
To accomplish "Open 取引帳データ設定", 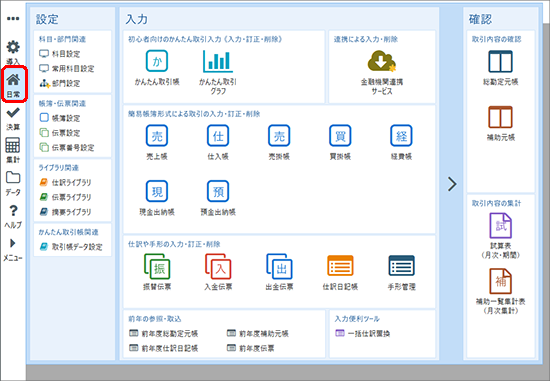I will coord(71,247).
